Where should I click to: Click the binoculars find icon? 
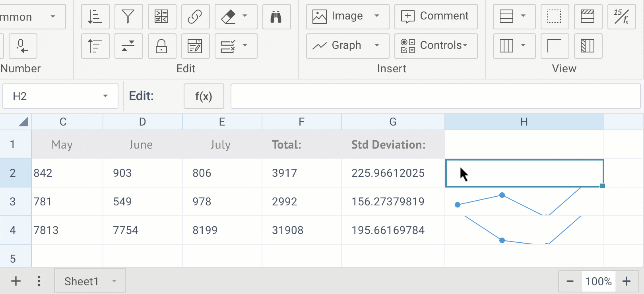276,17
